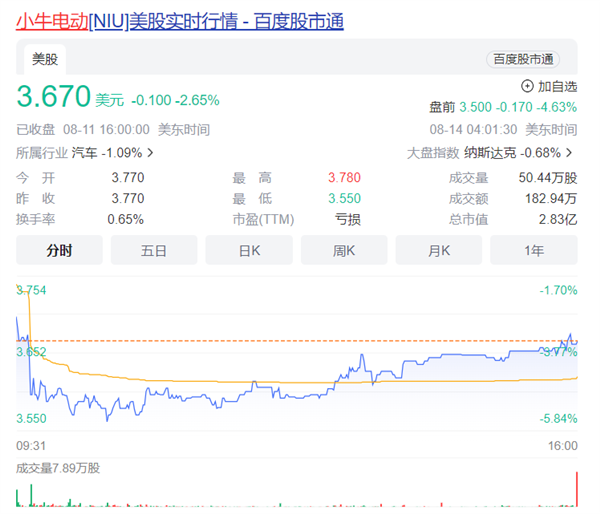Viewport: 600px width, 514px height.
Task: Add the stock via the 加自选 label
Action: (557, 86)
